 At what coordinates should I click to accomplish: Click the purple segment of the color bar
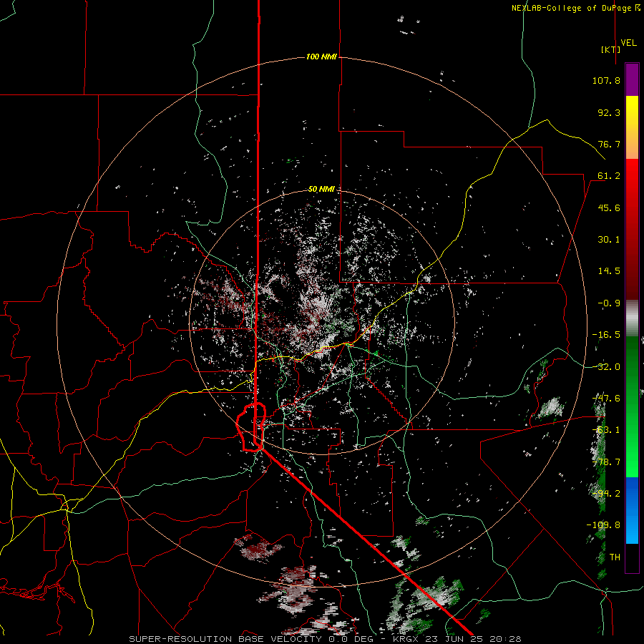[x=632, y=79]
